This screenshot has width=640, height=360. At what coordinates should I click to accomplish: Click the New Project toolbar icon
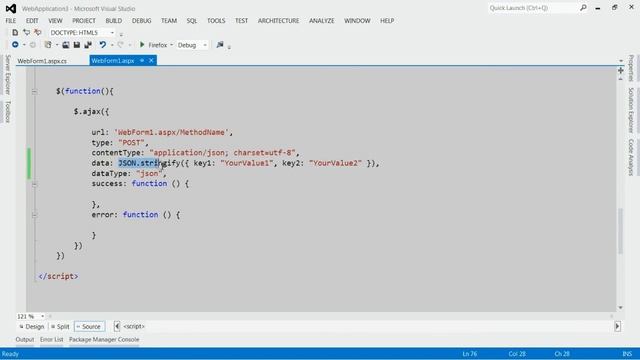[x=48, y=45]
